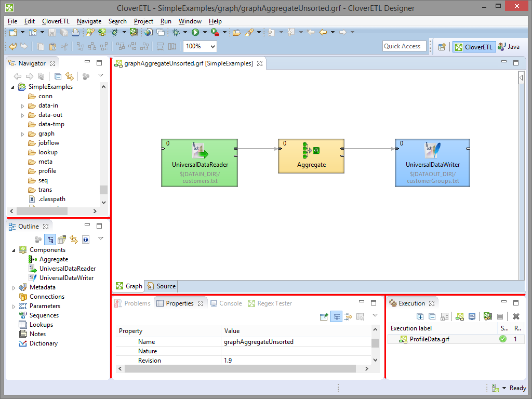This screenshot has height=399, width=532.
Task: Collapse the SimpleExamples project node
Action: pos(13,87)
